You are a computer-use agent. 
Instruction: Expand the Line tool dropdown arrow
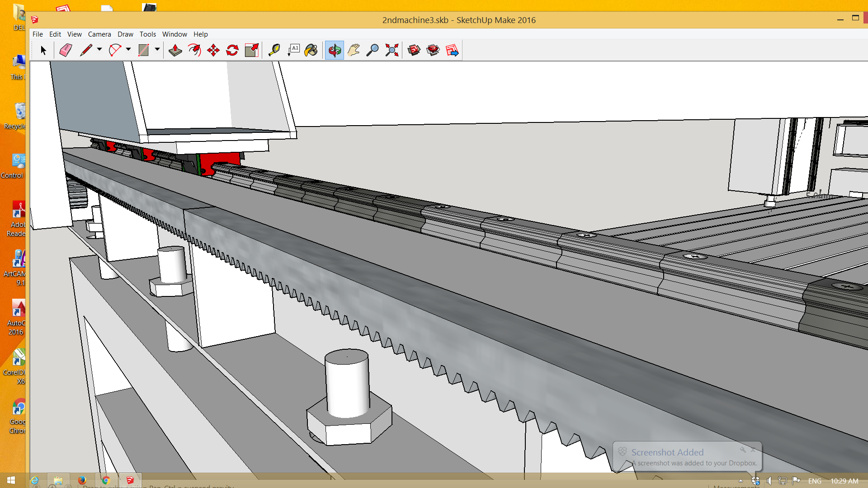point(99,49)
